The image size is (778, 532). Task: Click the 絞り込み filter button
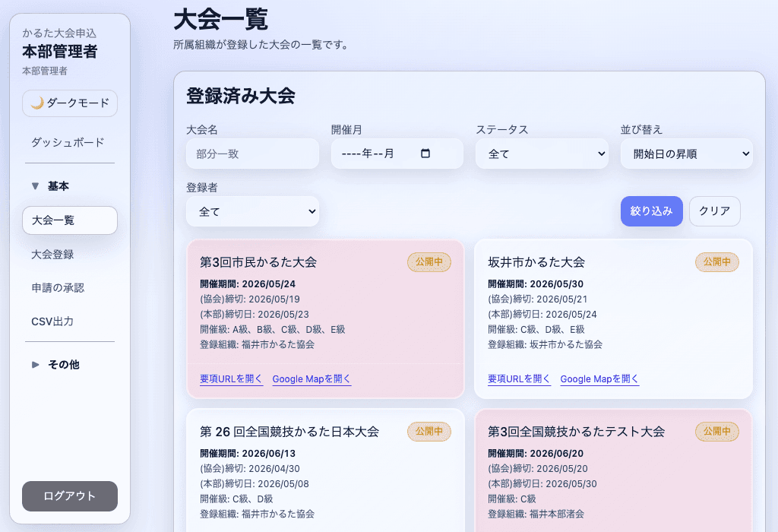click(x=651, y=211)
